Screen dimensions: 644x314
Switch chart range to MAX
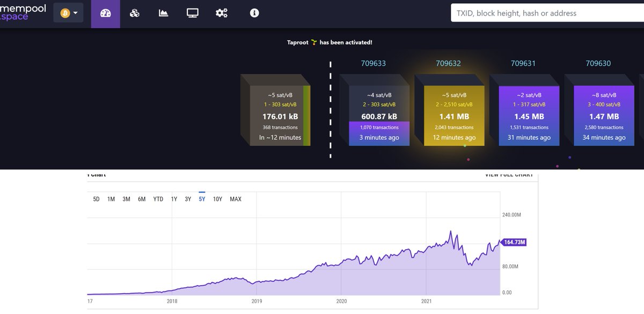pos(236,199)
